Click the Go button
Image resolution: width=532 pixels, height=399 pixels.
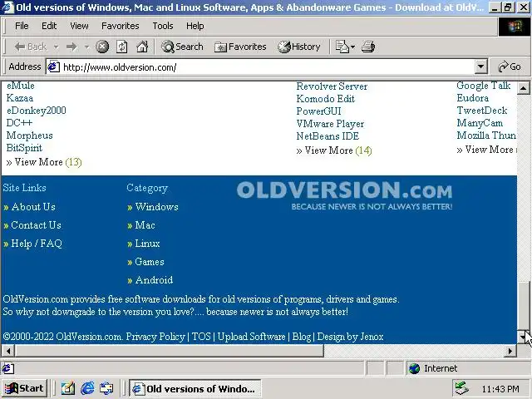click(x=510, y=66)
